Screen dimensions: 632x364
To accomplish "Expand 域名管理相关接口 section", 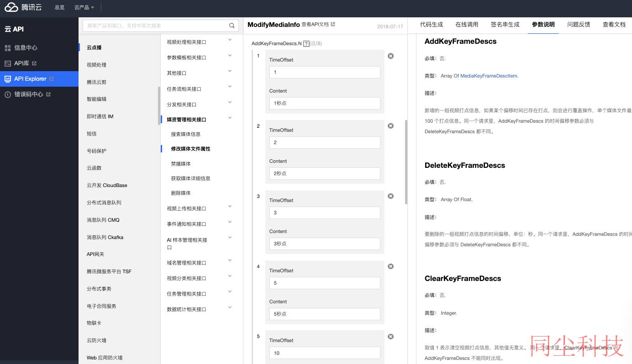I will tap(230, 261).
